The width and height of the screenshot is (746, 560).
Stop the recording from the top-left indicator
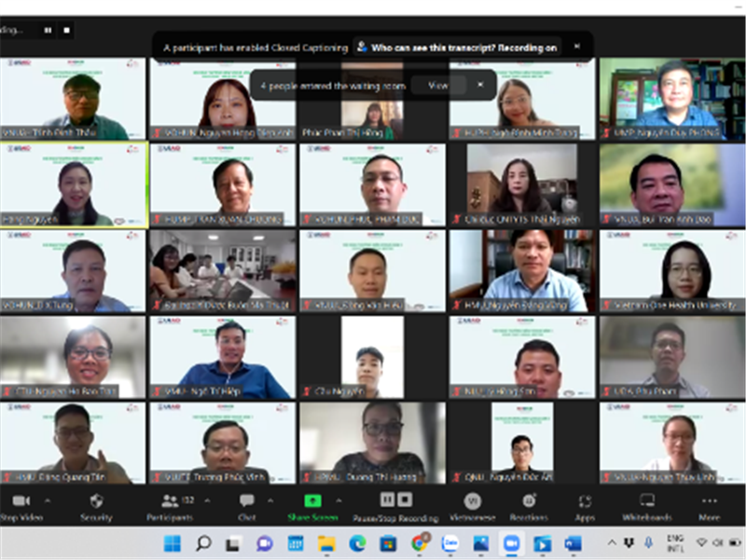click(x=67, y=30)
